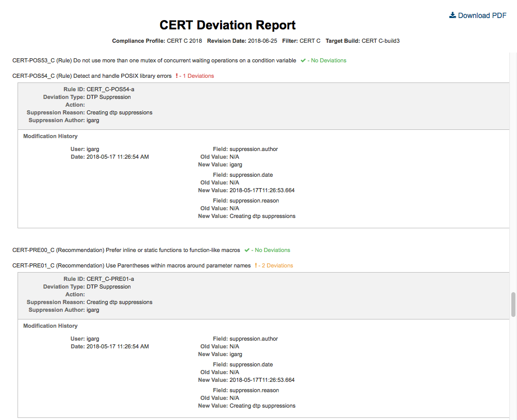Click the PRE01 Modification History heading
This screenshot has width=517, height=420.
pyautogui.click(x=51, y=326)
